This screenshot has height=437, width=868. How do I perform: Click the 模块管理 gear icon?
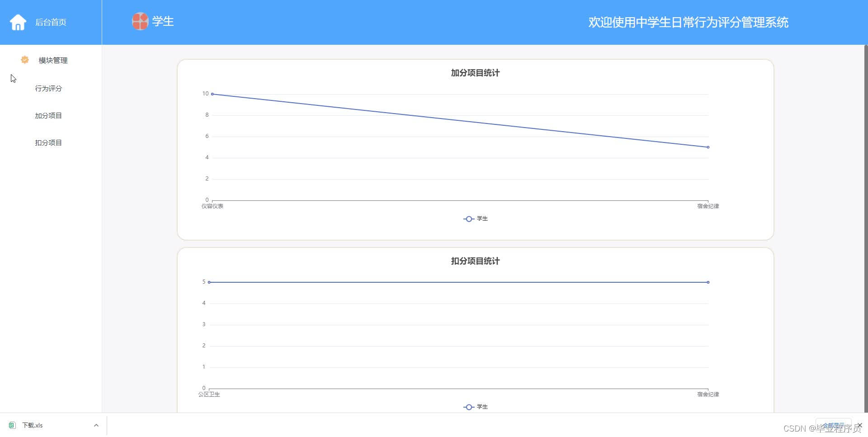point(25,60)
